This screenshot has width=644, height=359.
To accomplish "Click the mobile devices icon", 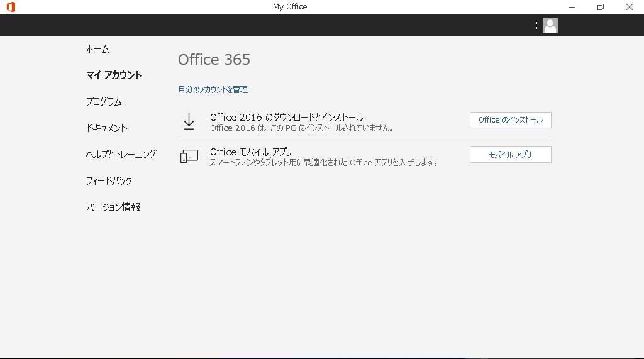I will (189, 156).
